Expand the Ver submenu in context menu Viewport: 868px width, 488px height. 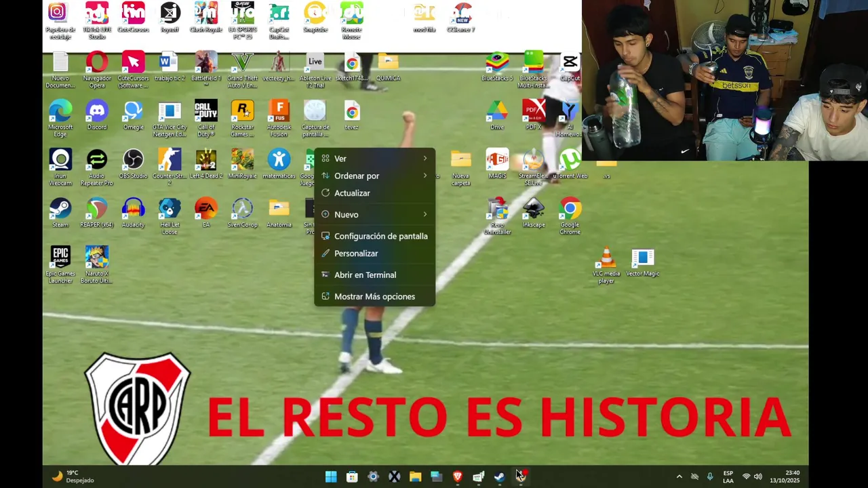[x=374, y=159]
